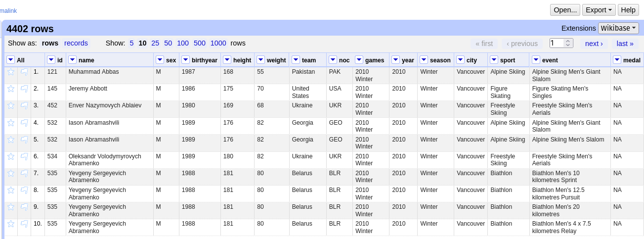This screenshot has width=644, height=239.
Task: Show 25 rows per page
Action: (x=155, y=43)
